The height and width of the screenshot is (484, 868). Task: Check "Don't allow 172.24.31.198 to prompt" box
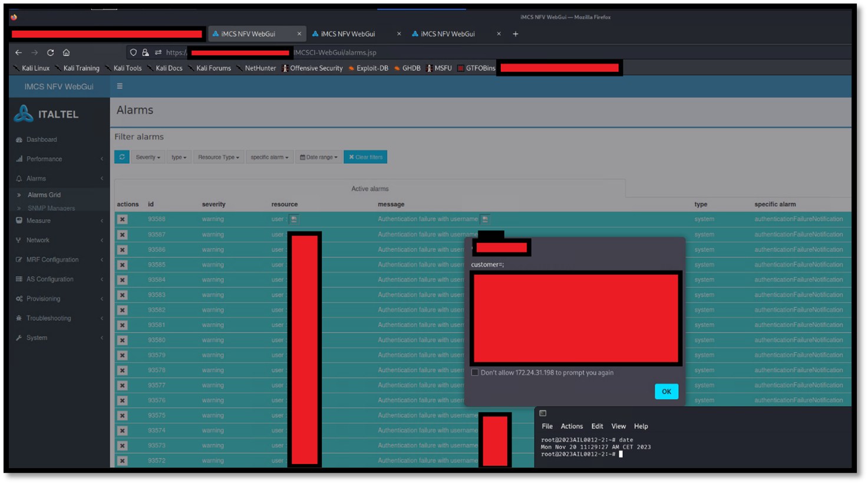click(475, 373)
